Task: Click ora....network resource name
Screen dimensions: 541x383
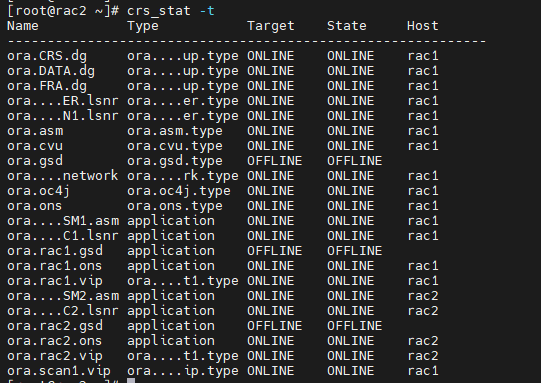Action: point(63,176)
